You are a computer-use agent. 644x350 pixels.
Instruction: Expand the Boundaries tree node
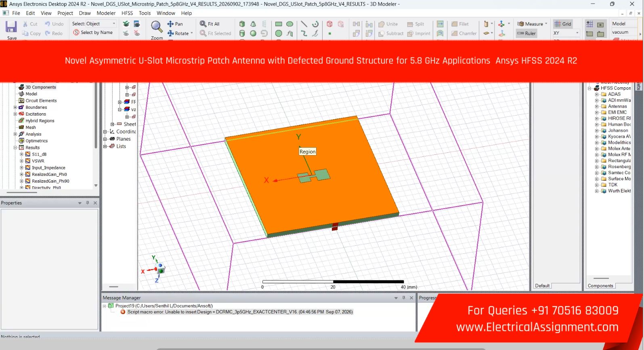tap(15, 108)
